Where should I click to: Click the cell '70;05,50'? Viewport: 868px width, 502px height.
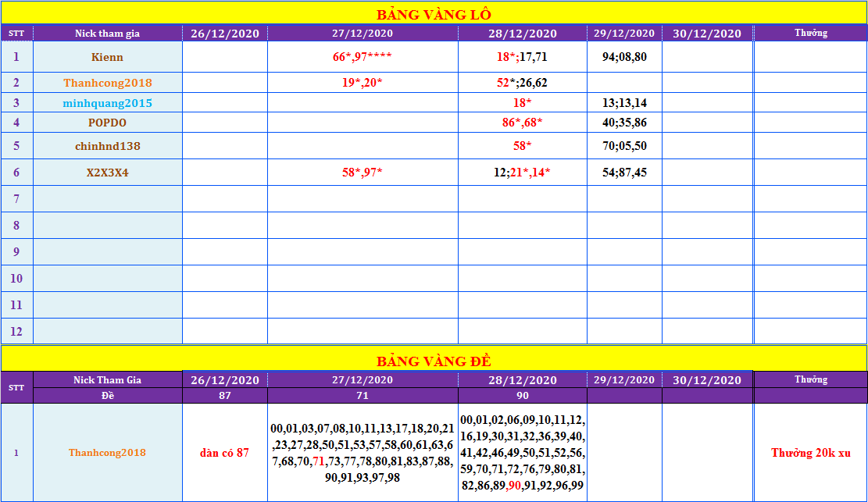tap(624, 145)
